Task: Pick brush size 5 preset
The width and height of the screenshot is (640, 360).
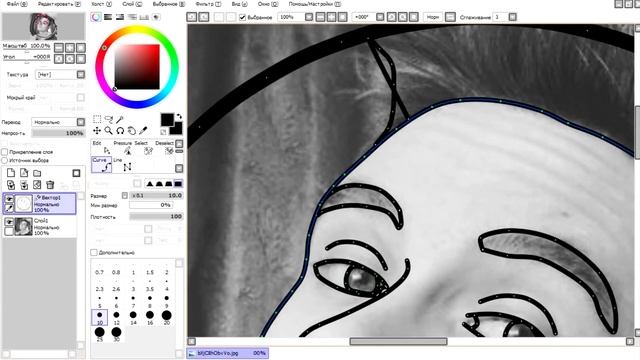Action: click(x=100, y=301)
